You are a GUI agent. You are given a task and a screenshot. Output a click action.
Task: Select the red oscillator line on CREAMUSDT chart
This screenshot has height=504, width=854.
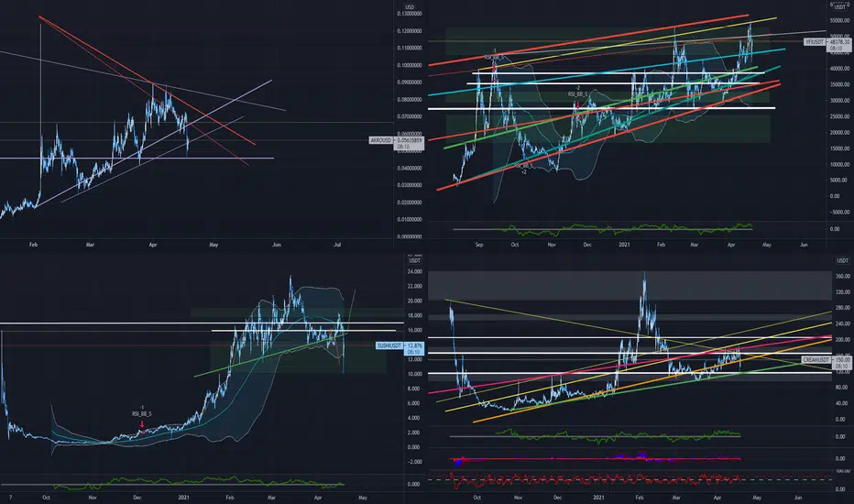(594, 479)
